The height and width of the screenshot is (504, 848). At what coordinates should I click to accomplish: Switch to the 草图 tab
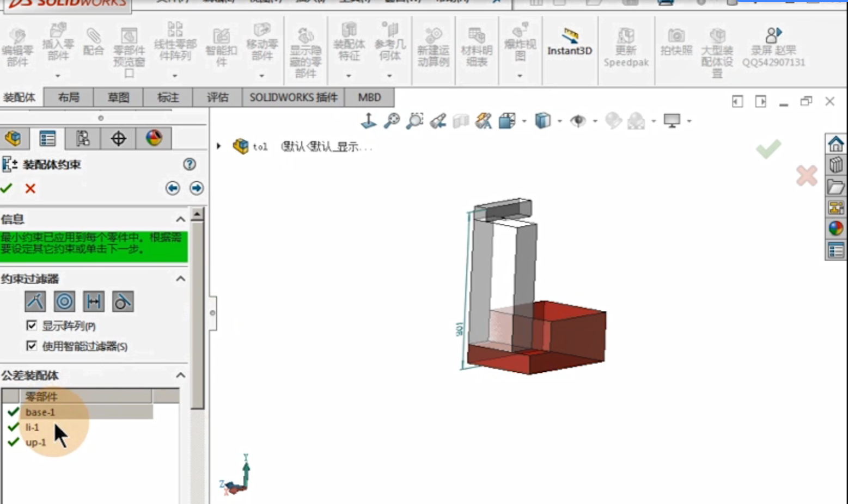118,97
